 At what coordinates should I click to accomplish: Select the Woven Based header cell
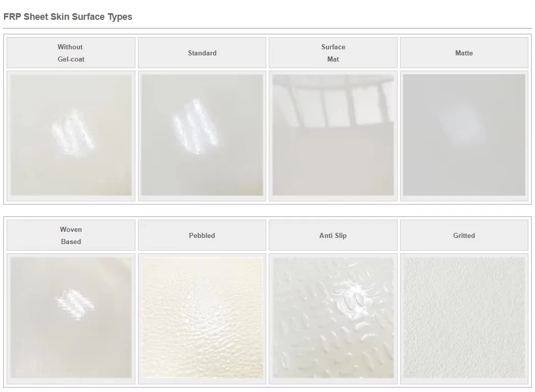[71, 235]
